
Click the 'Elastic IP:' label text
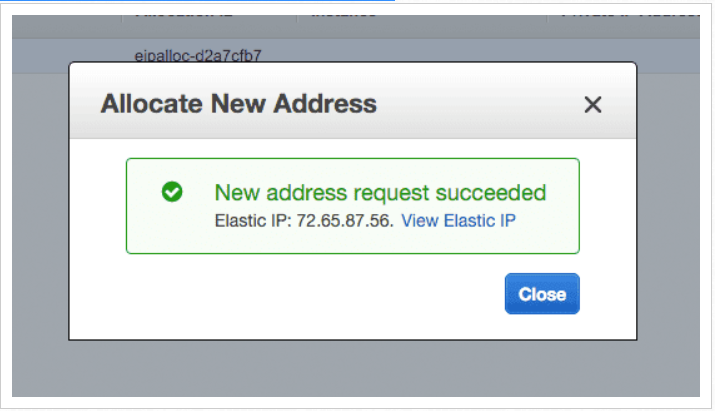tap(253, 221)
